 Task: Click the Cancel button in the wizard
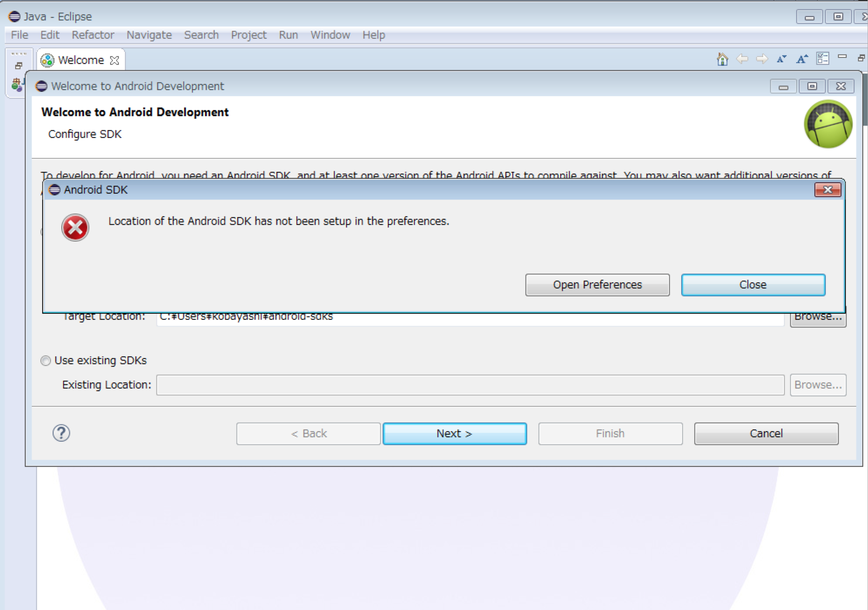pyautogui.click(x=766, y=434)
